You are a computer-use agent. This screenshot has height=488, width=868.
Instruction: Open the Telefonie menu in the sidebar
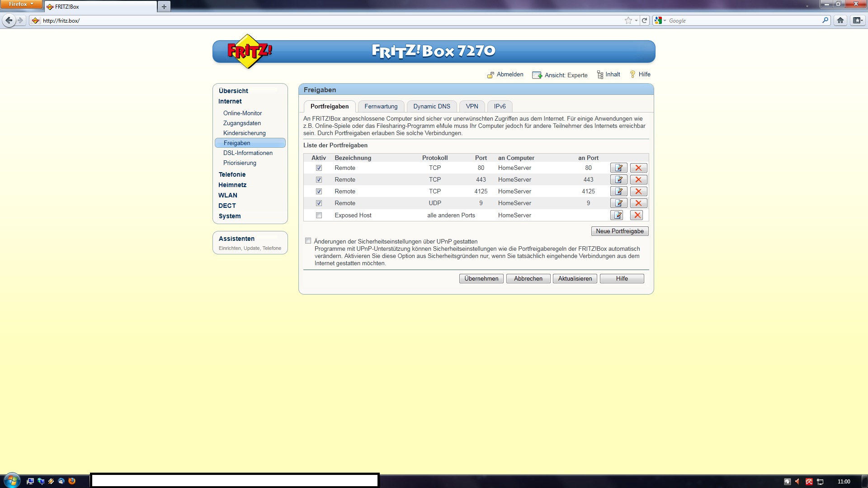point(232,174)
